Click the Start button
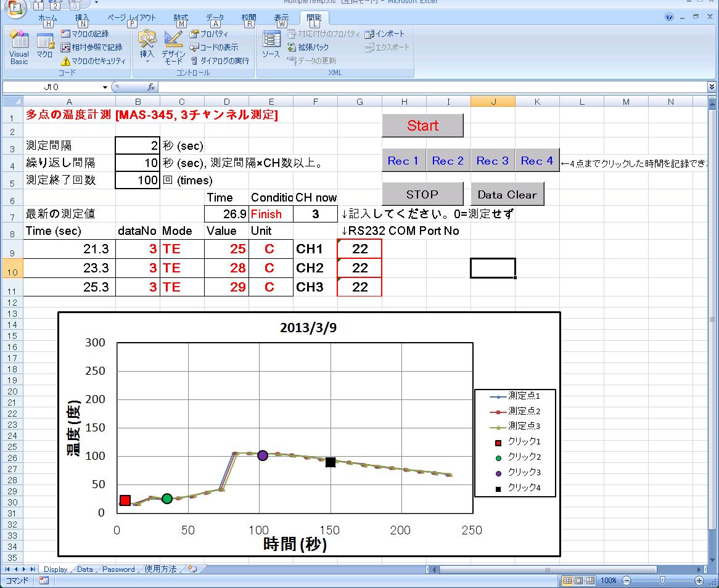 [422, 126]
